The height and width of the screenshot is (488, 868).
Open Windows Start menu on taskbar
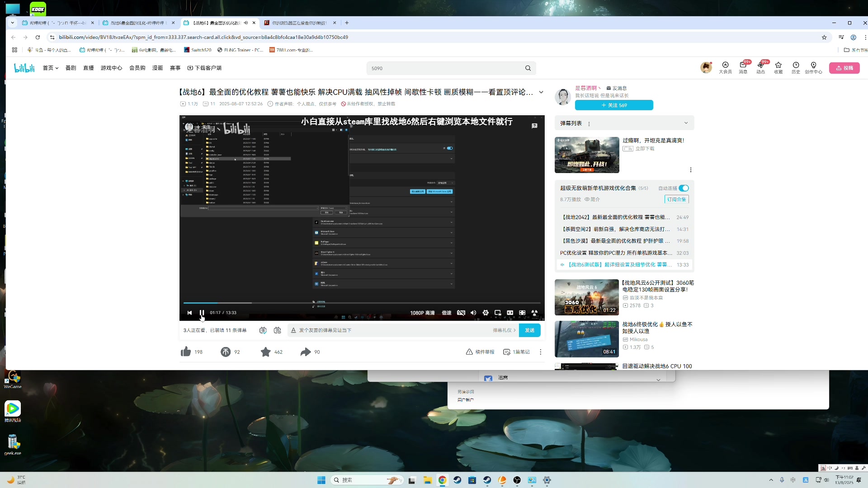[321, 480]
